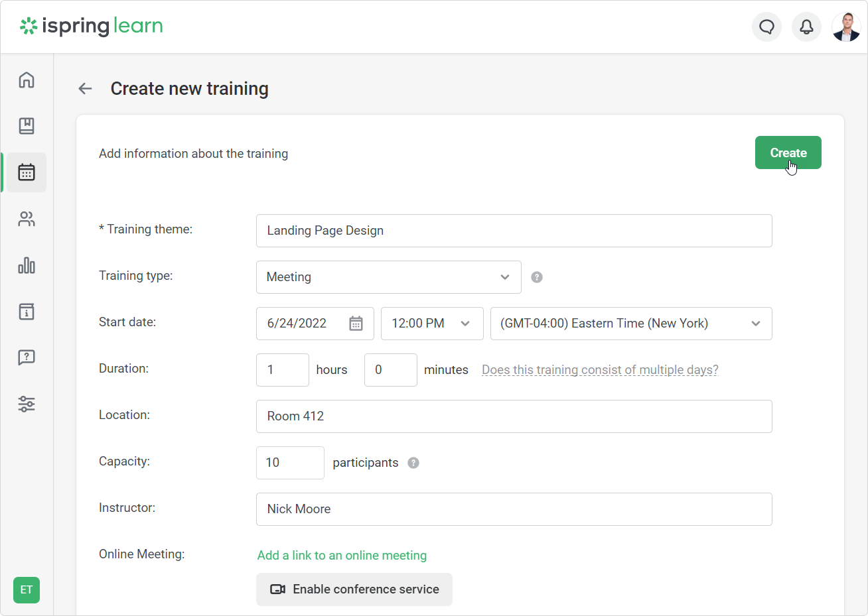Open the question chat bubble icon in the sidebar

27,358
